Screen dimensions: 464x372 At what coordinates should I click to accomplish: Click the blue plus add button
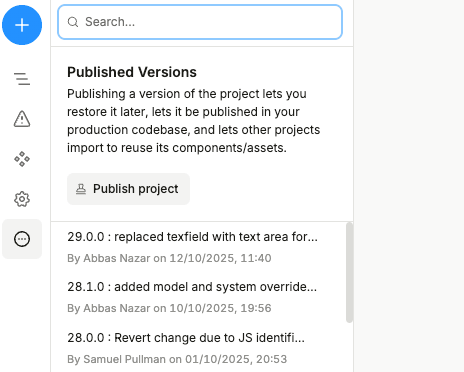point(22,25)
